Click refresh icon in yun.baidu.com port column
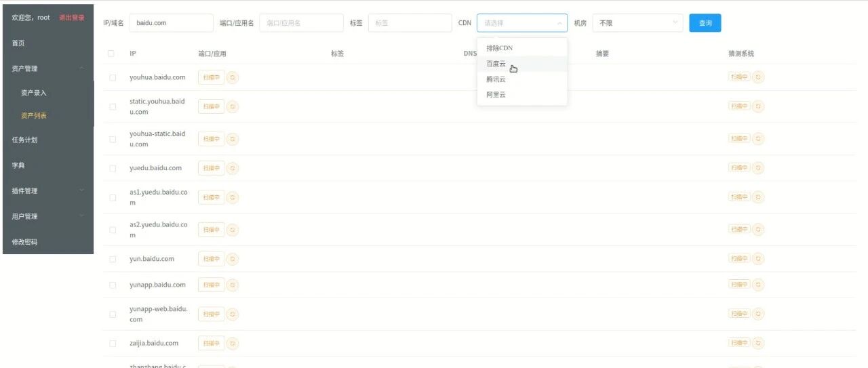 (x=233, y=259)
